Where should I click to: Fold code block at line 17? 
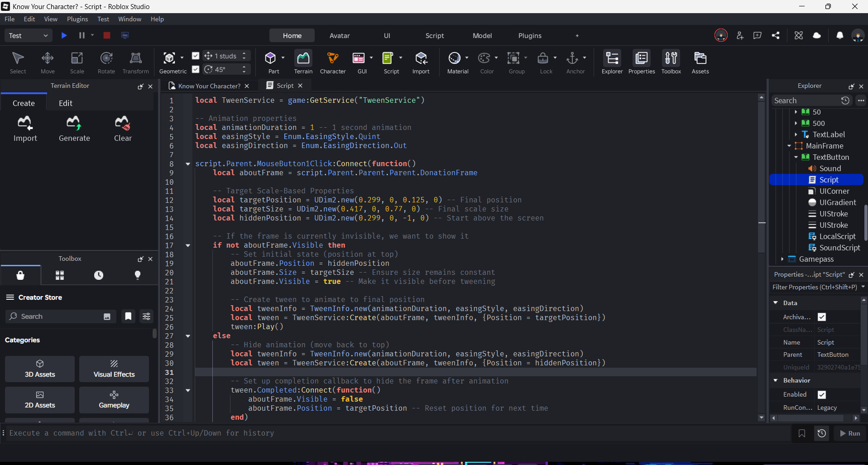click(x=188, y=245)
